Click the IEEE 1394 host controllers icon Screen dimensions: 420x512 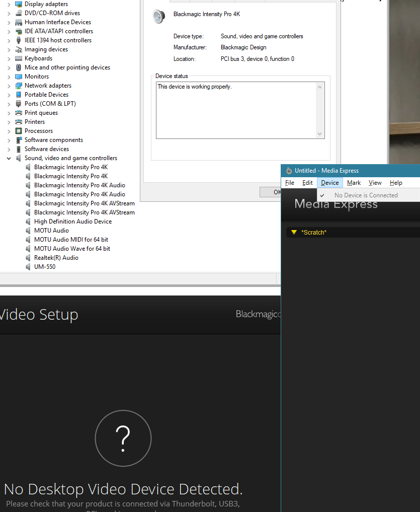19,40
